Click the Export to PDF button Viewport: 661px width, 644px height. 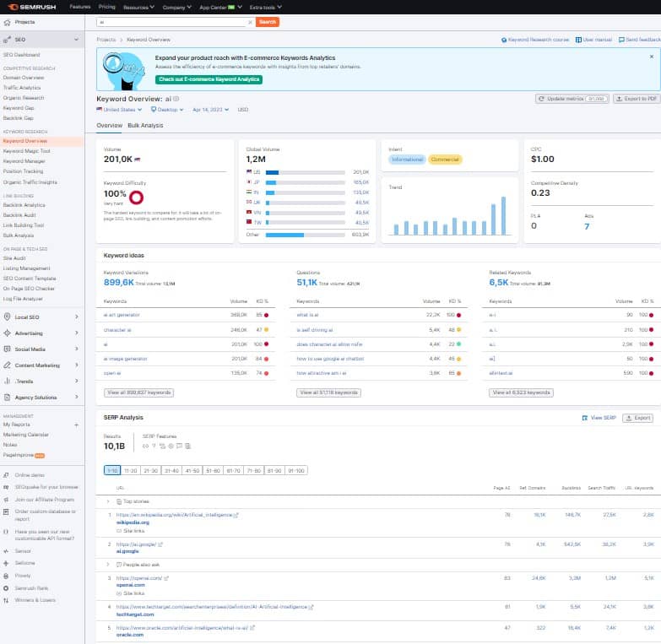(635, 99)
